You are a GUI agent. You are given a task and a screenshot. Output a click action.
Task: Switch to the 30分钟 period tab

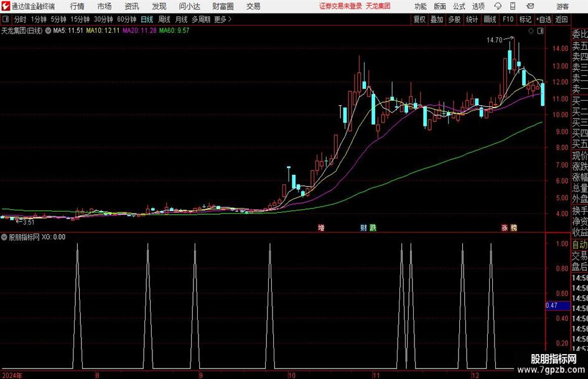(103, 19)
